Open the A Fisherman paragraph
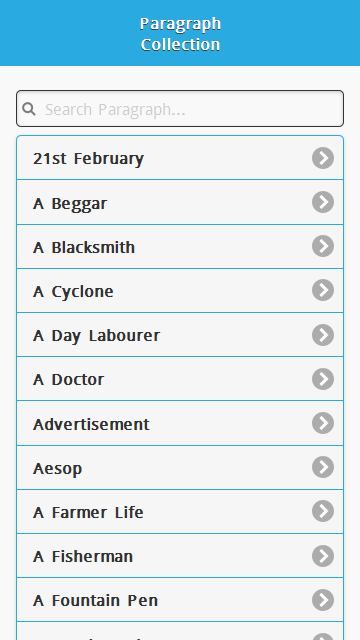Image resolution: width=360 pixels, height=640 pixels. tap(180, 556)
